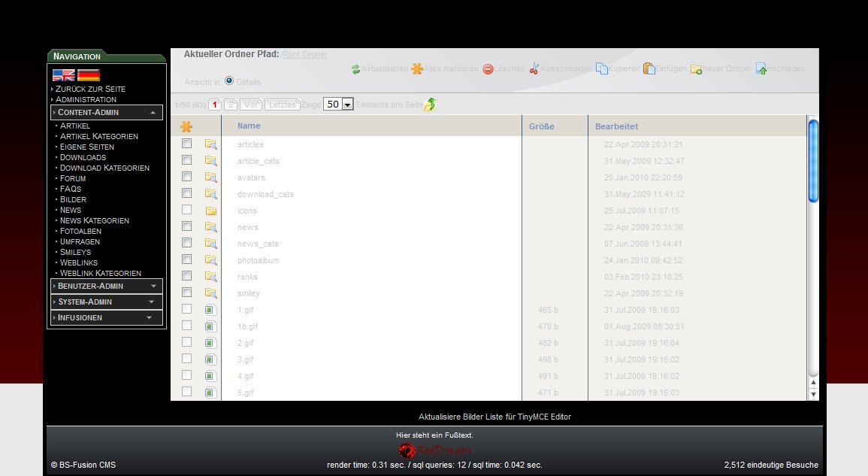
Task: Click the Alles markieren star icon
Action: coord(416,69)
